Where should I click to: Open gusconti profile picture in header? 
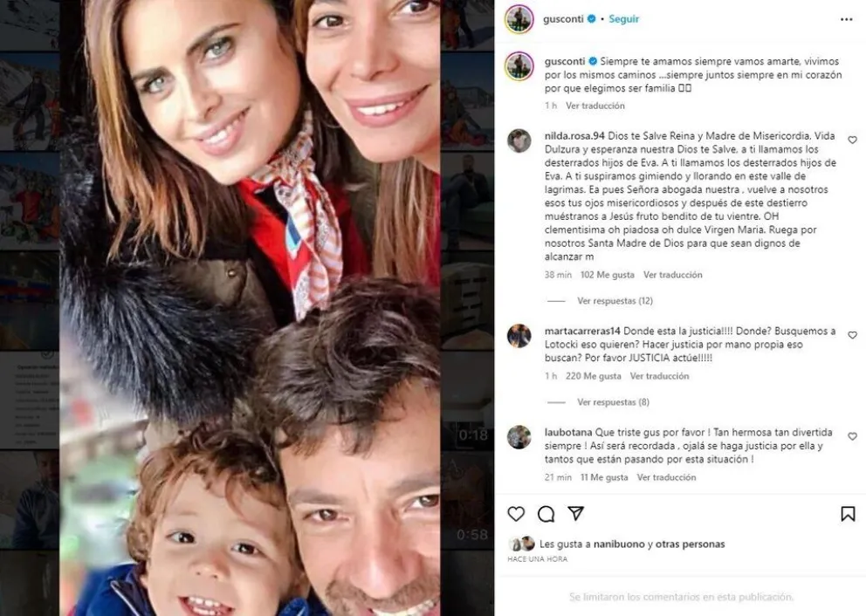[519, 19]
